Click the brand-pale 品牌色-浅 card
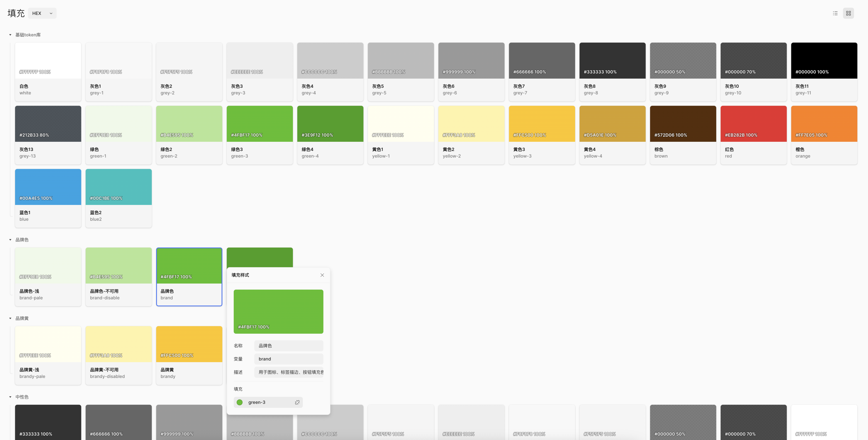This screenshot has width=868, height=440. (48, 276)
